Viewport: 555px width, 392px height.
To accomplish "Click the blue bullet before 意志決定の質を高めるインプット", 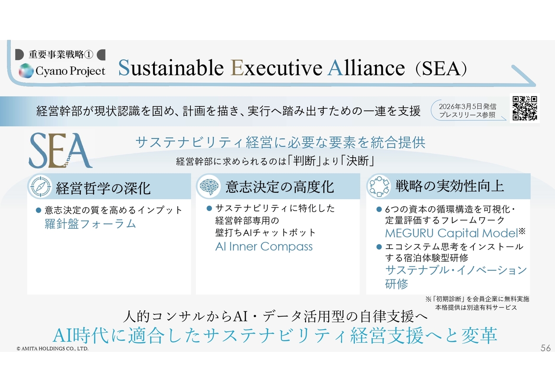I will [38, 211].
